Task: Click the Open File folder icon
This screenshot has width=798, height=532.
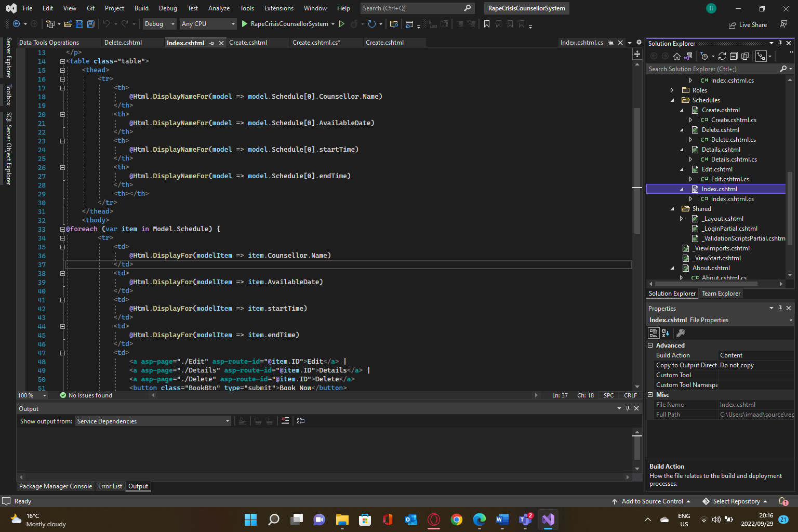Action: point(68,24)
